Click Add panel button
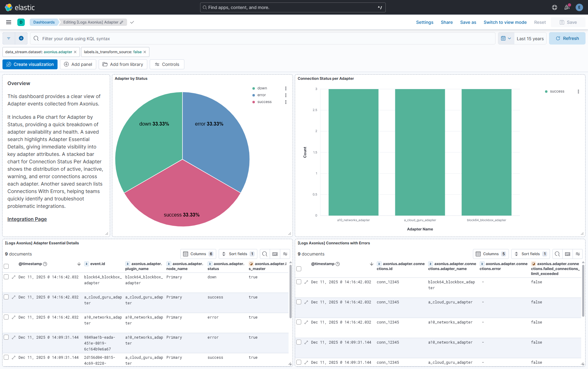Screen dimensions: 588x369 coord(78,64)
